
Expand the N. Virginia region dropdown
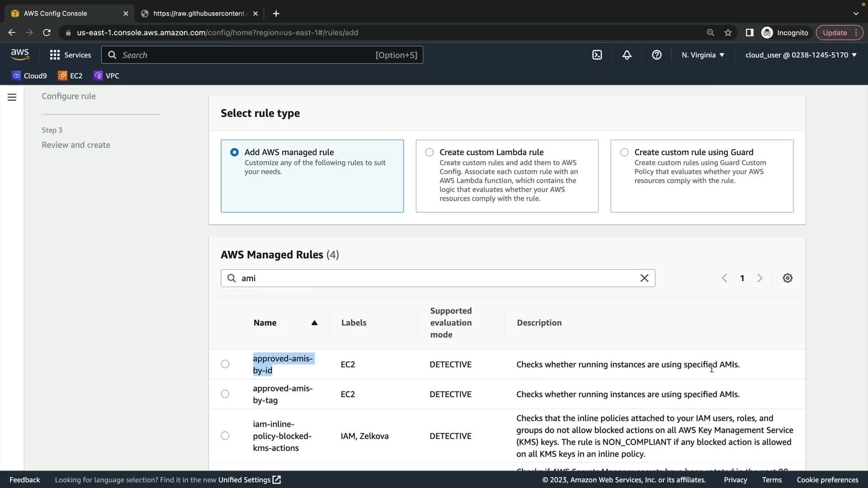703,55
